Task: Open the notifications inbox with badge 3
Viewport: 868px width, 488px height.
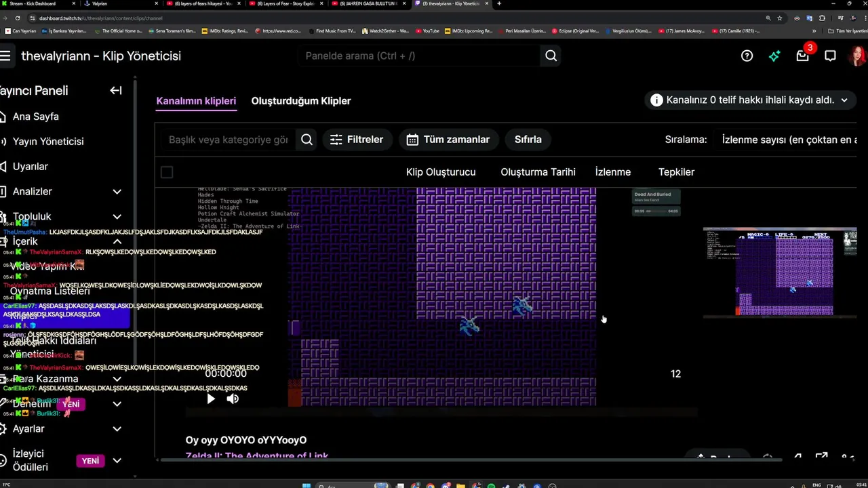Action: [x=803, y=56]
